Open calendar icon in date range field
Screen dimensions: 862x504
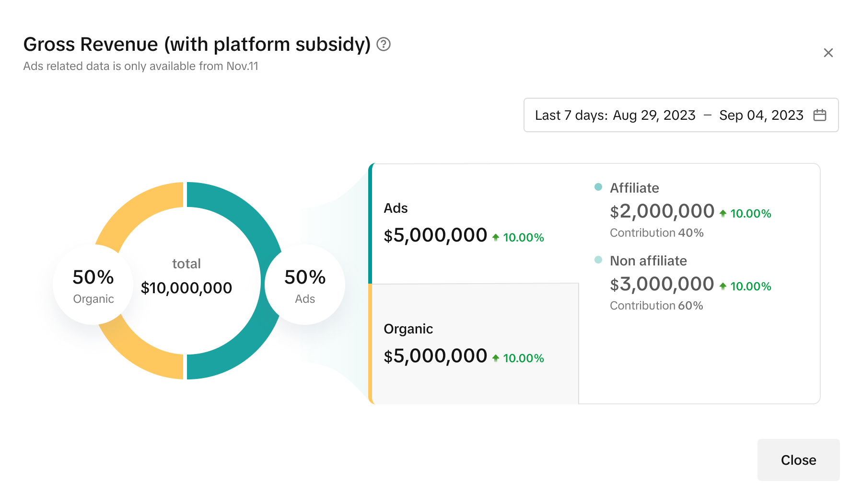819,115
